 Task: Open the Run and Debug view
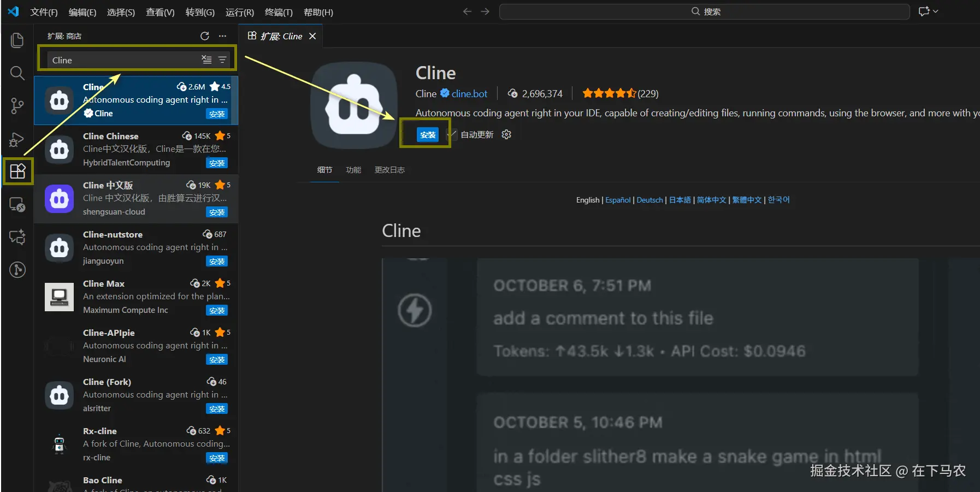click(x=17, y=139)
